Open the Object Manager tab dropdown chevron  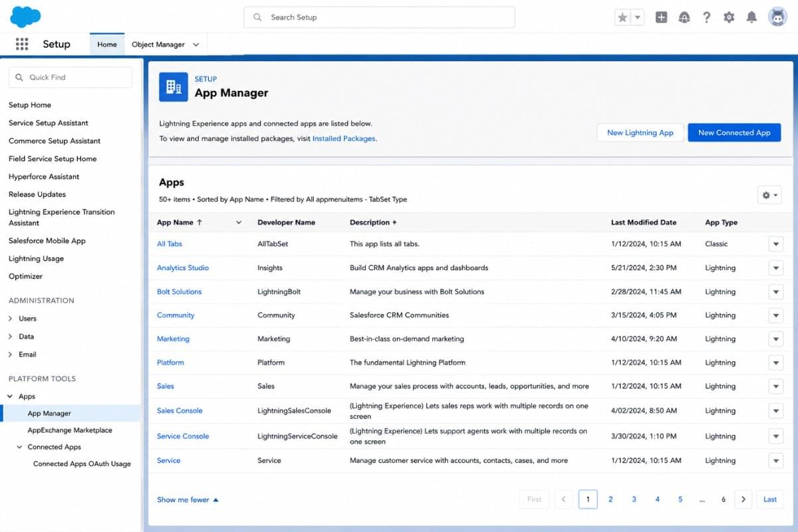(x=196, y=45)
